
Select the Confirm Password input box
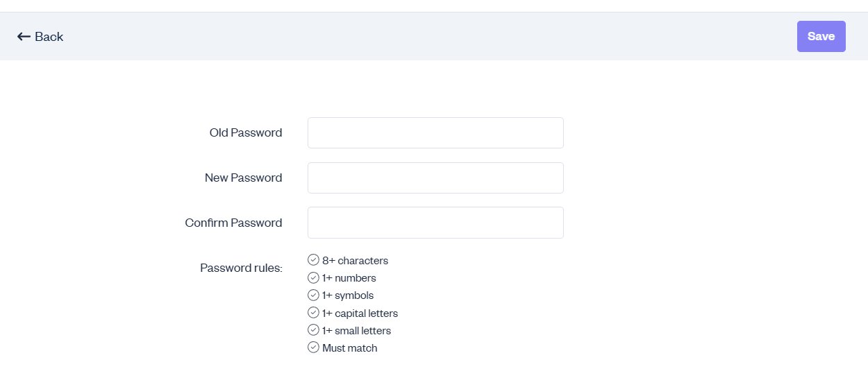(435, 223)
